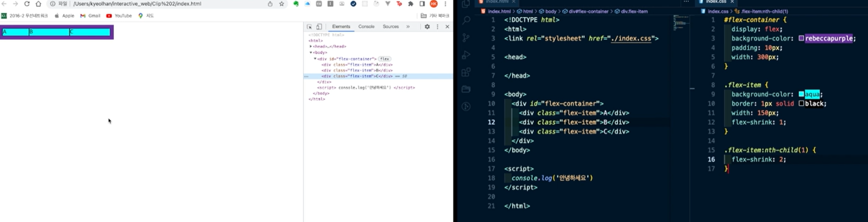Image resolution: width=868 pixels, height=222 pixels.
Task: Collapse the body node in DevTools
Action: coord(311,52)
